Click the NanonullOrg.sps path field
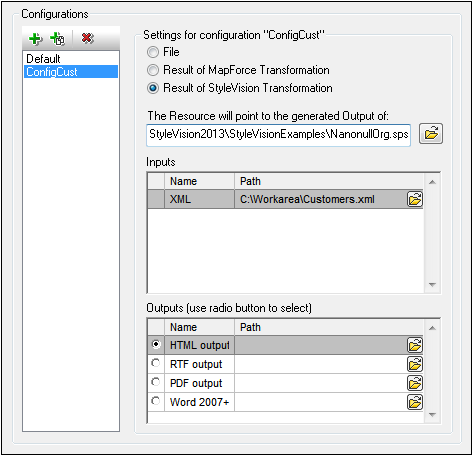 278,135
